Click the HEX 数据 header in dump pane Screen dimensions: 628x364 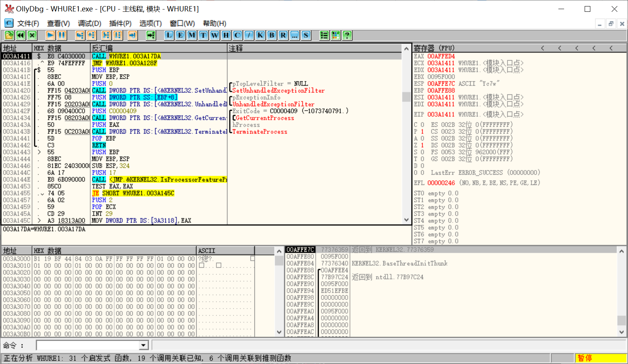(x=114, y=251)
